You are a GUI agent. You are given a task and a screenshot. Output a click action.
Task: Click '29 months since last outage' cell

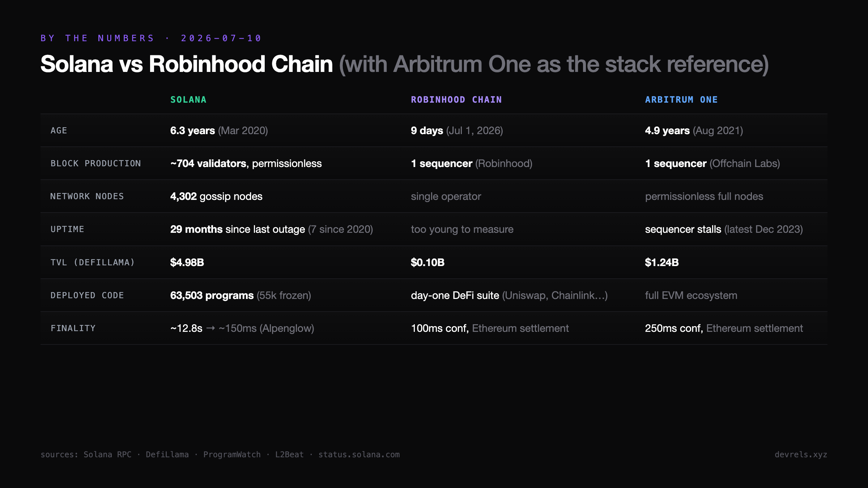272,229
